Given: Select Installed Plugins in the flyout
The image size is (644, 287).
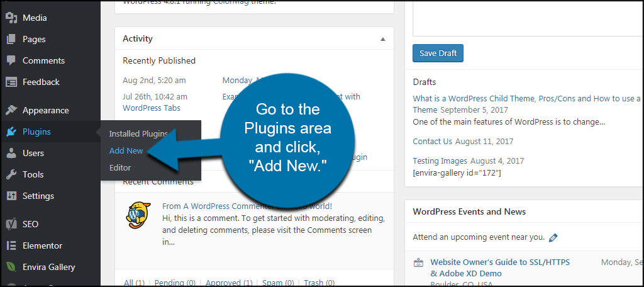Looking at the screenshot, I should tap(138, 134).
